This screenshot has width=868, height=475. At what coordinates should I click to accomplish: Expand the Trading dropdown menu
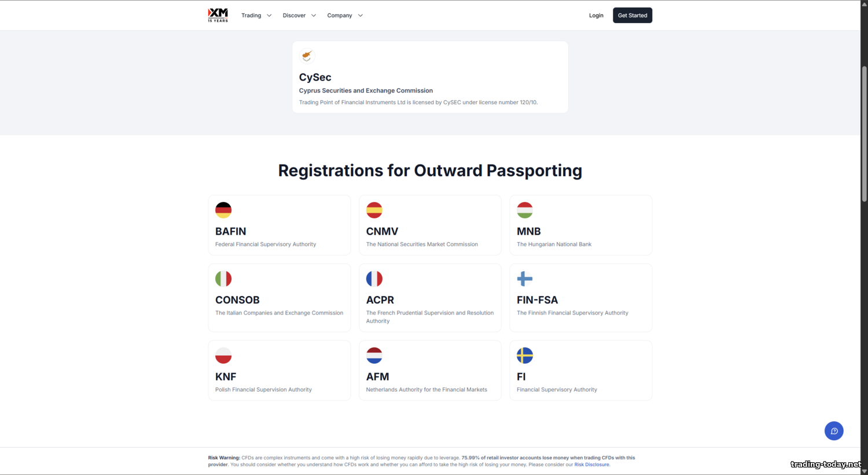pos(256,16)
